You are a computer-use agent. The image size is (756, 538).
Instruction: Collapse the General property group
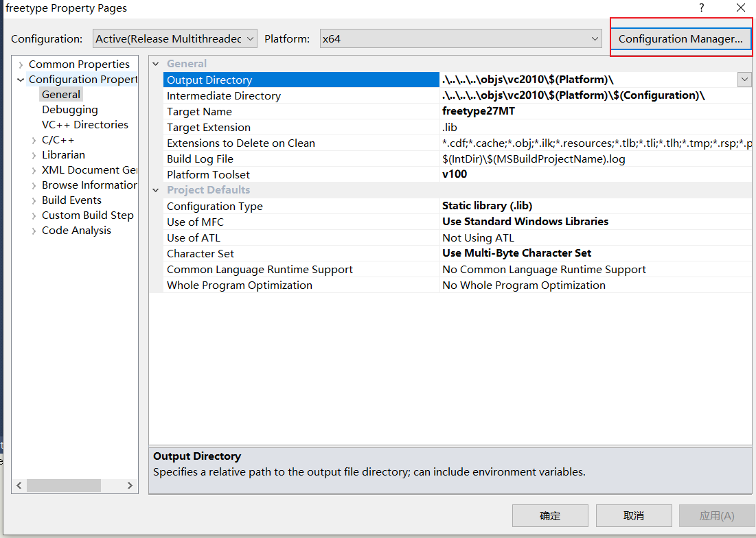coord(156,64)
